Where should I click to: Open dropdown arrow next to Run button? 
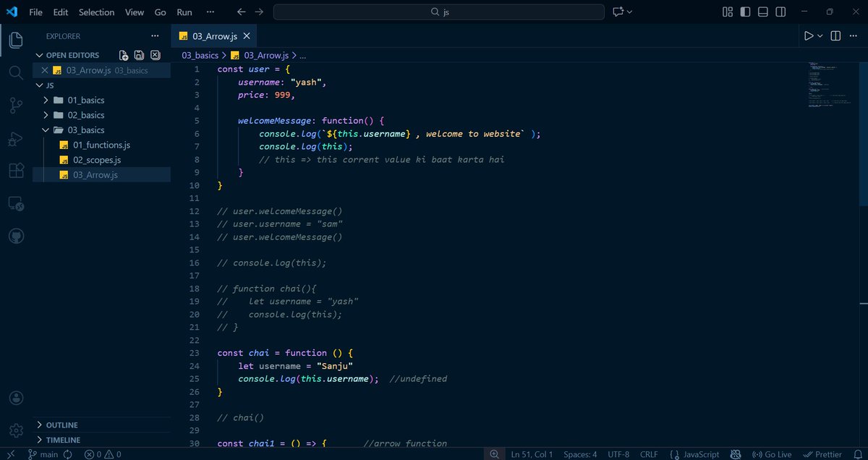point(820,36)
